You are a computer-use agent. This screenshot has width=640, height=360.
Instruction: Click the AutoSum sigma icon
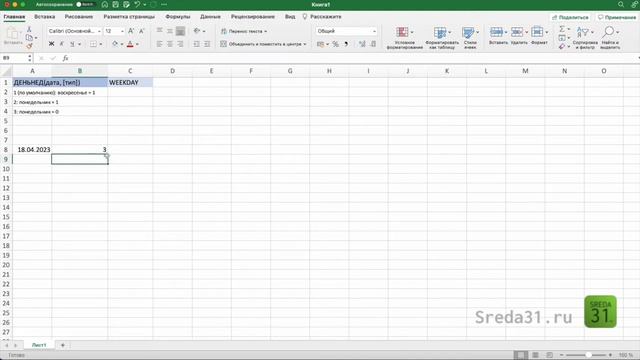(562, 29)
